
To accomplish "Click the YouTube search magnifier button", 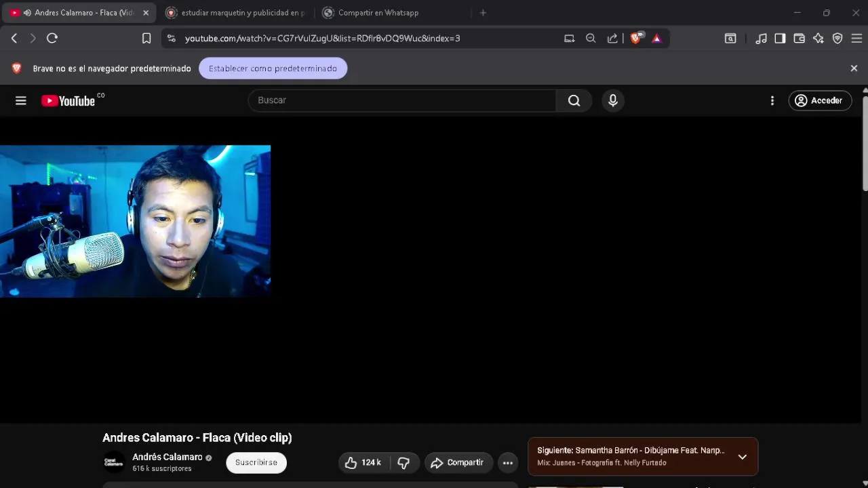I will [x=574, y=100].
